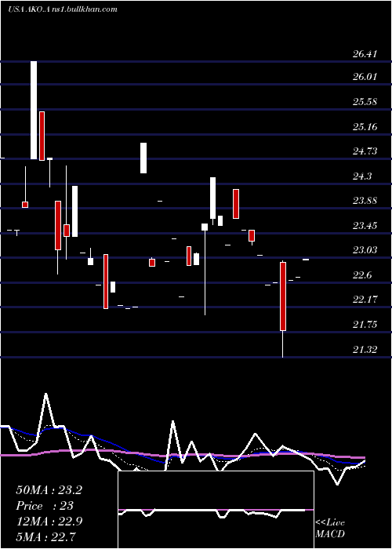The image size is (392, 549).
Task: Click the 21.75 price axis label
Action: [x=365, y=325]
